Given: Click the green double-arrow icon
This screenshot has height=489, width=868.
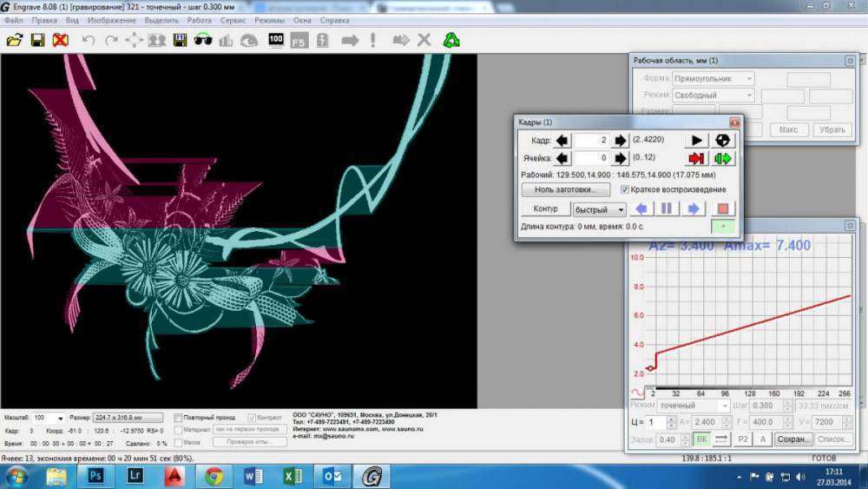Looking at the screenshot, I should 723,158.
